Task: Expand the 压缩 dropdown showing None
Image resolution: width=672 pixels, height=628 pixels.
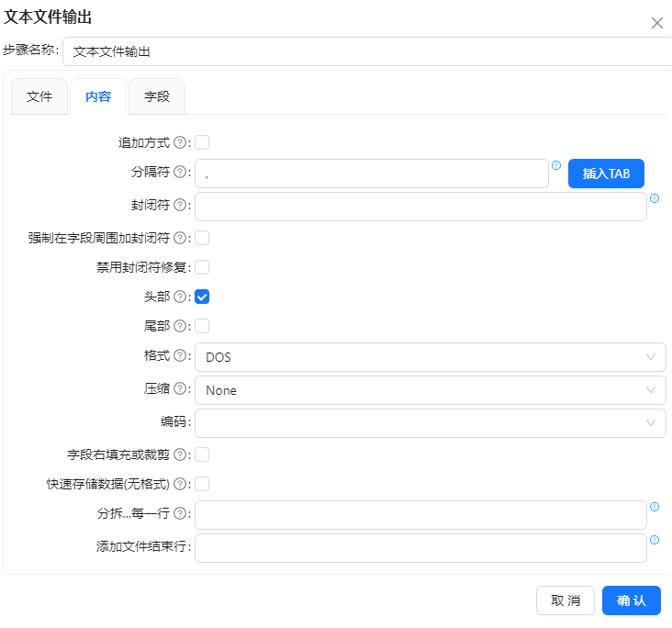Action: pos(430,390)
